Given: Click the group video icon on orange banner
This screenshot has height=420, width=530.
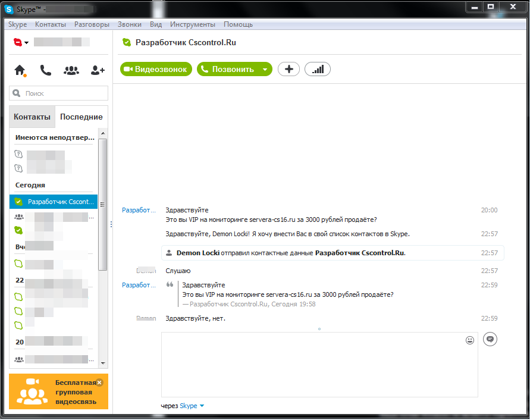Looking at the screenshot, I should 32,391.
